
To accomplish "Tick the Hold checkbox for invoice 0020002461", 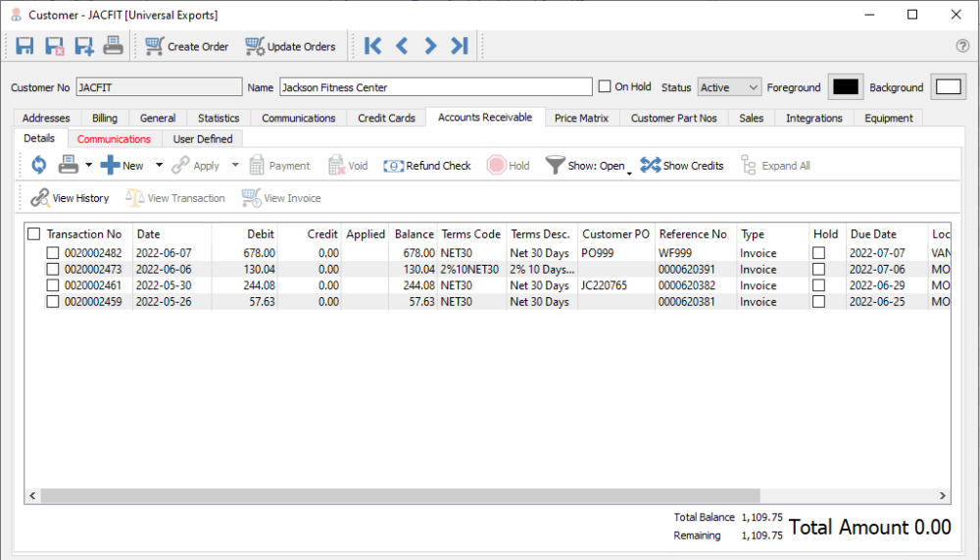I will coord(819,285).
